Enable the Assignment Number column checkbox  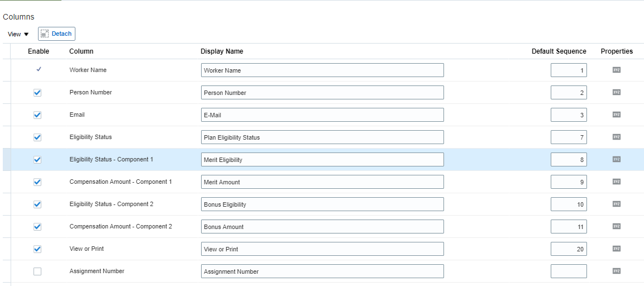[37, 271]
